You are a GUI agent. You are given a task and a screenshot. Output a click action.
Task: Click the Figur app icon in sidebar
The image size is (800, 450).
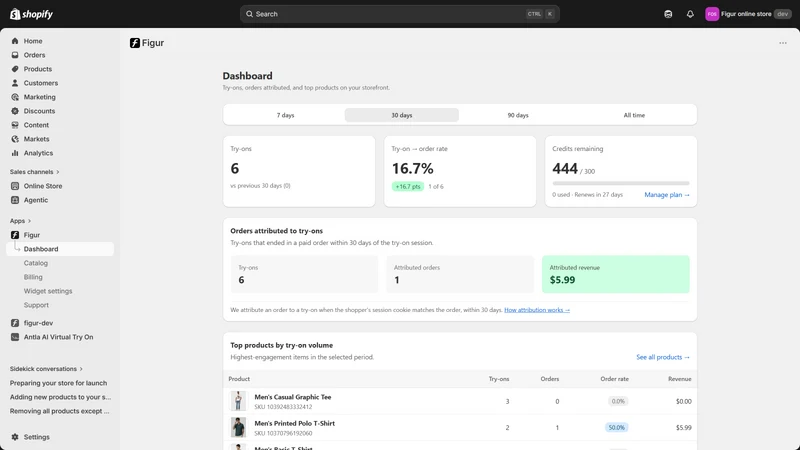coord(15,235)
